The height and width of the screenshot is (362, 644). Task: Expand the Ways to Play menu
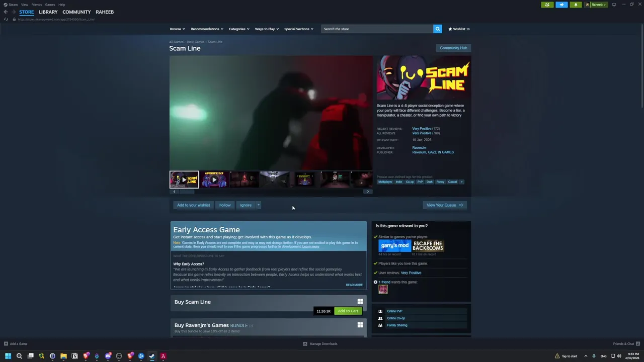[267, 29]
